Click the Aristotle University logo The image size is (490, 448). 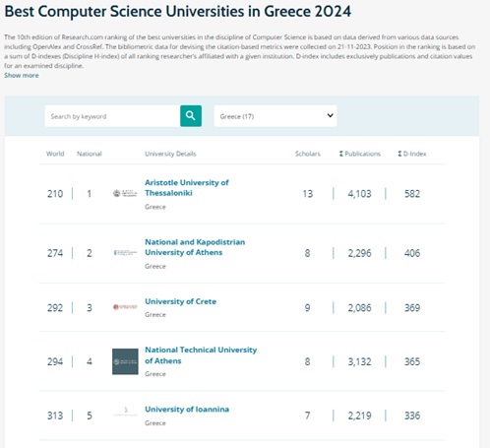[125, 193]
